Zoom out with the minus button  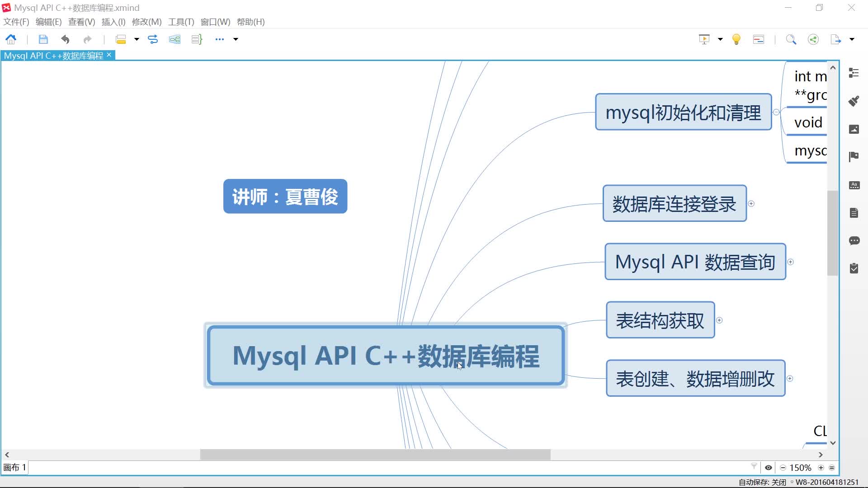[x=783, y=468]
